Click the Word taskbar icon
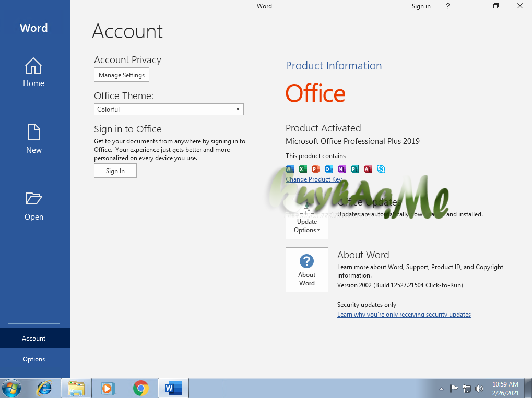Viewport: 532px width, 398px height. (x=173, y=388)
